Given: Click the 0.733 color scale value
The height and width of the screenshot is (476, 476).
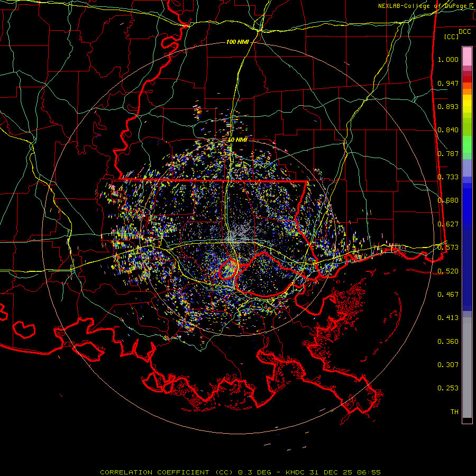Looking at the screenshot, I should pyautogui.click(x=448, y=177).
